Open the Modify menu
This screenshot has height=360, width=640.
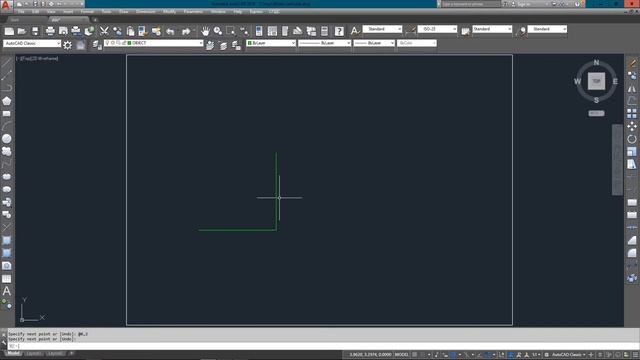click(169, 12)
